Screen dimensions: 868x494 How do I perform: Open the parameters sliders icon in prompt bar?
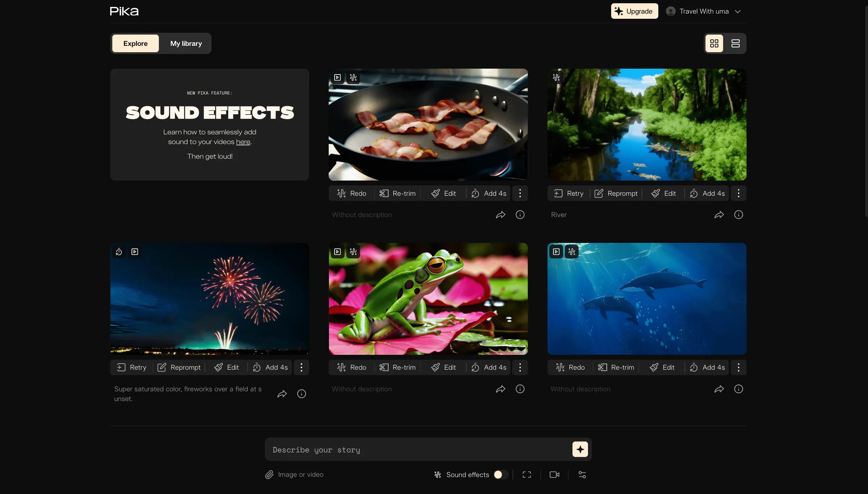(x=582, y=474)
